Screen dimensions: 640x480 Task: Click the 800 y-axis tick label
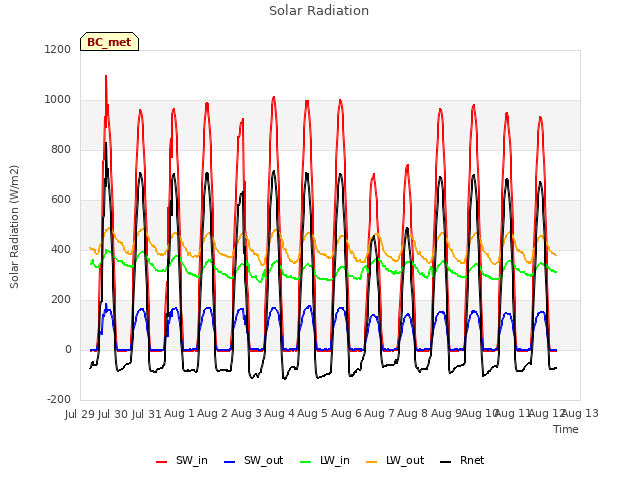pos(61,150)
